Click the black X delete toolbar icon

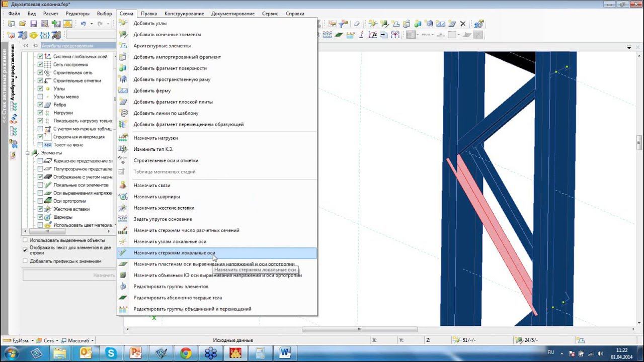[463, 24]
